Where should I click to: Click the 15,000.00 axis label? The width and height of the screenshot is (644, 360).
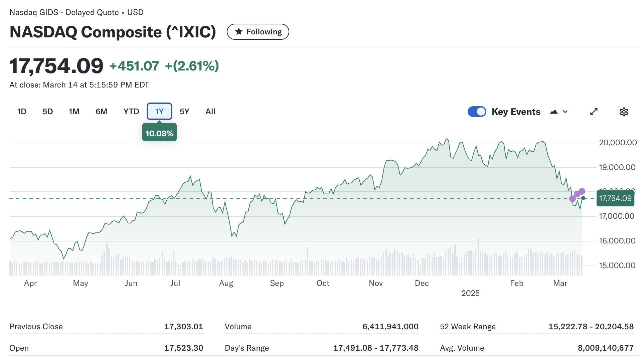pyautogui.click(x=617, y=265)
